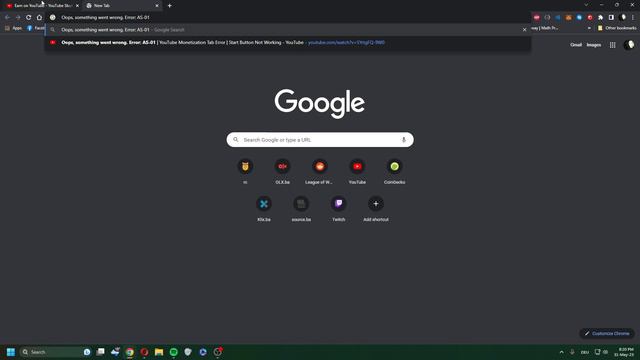
Task: Open Images link
Action: [x=593, y=45]
